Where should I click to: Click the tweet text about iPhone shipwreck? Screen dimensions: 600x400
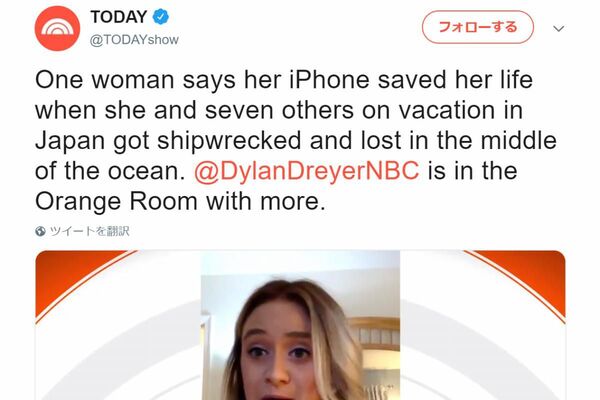click(295, 140)
